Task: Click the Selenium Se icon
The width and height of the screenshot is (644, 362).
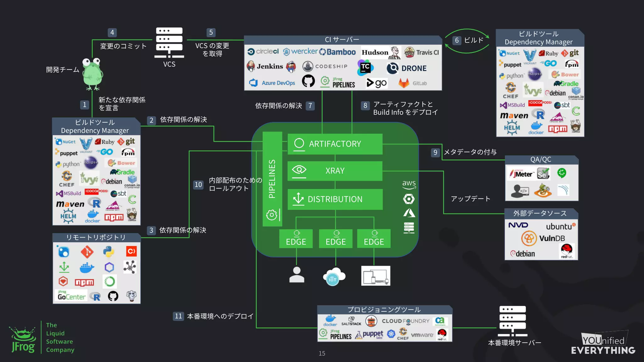Action: pos(543,173)
